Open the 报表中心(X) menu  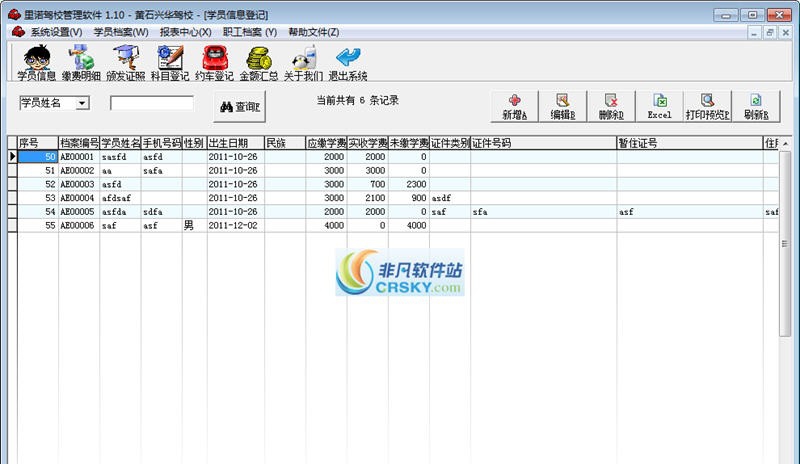[186, 32]
